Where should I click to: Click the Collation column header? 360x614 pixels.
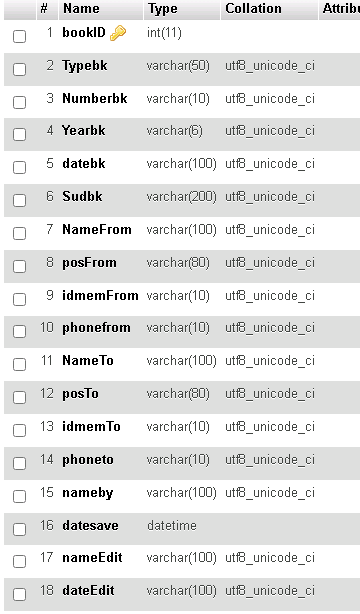(x=253, y=8)
